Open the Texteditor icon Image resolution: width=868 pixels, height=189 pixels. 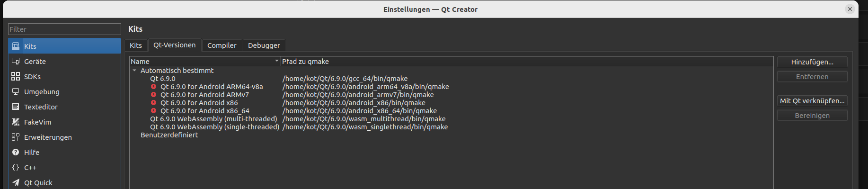pos(16,107)
